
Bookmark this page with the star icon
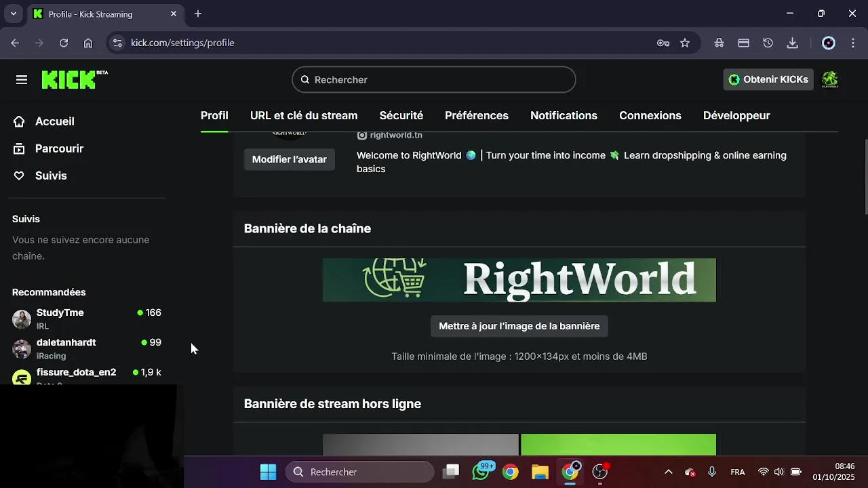[685, 43]
